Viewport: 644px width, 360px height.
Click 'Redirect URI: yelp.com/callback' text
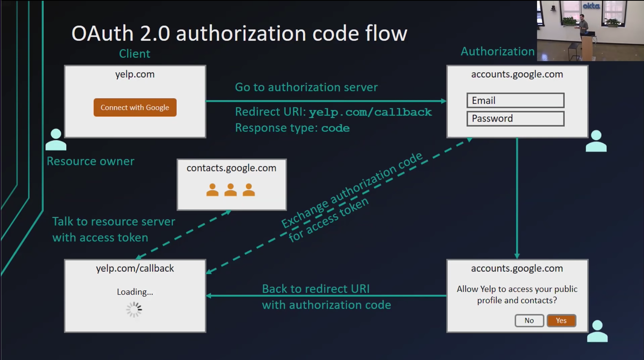[333, 112]
